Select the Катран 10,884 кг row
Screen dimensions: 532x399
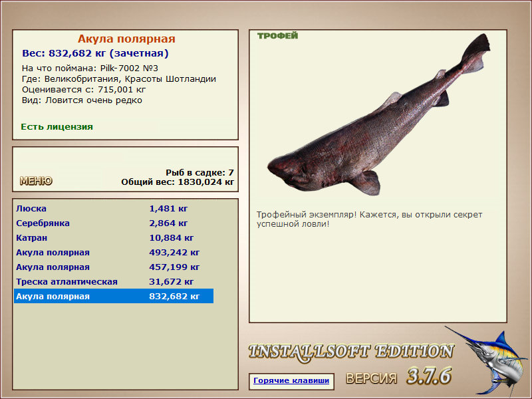pyautogui.click(x=114, y=238)
